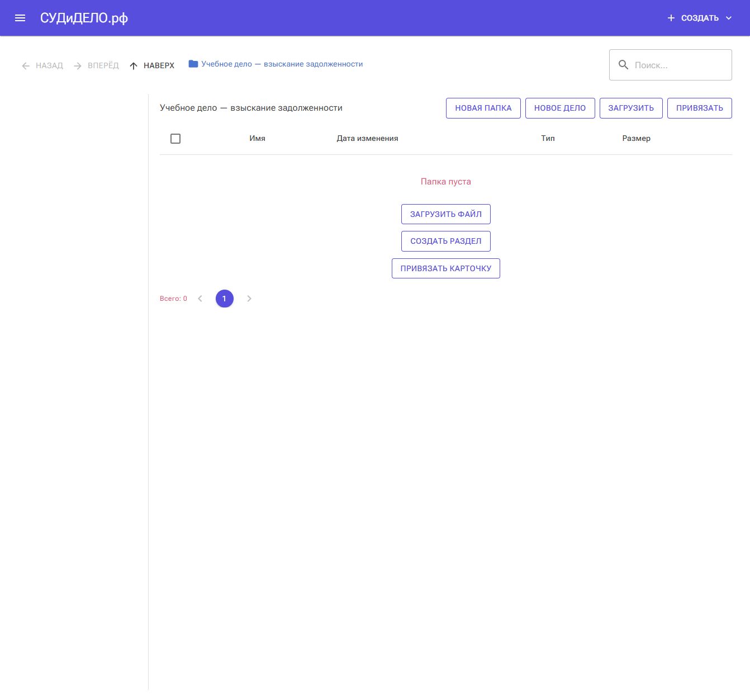Click the magnifier search icon
Screen dimensions: 750x700
pyautogui.click(x=623, y=65)
